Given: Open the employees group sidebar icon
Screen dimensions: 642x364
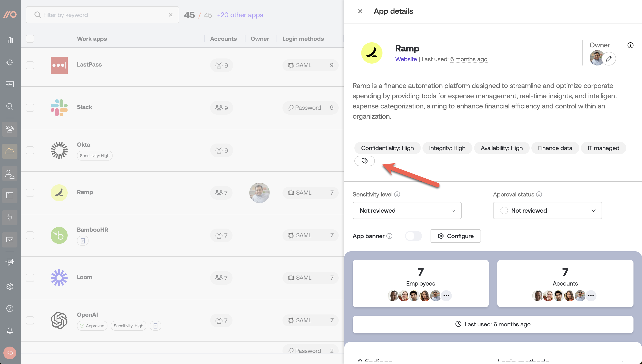Looking at the screenshot, I should tap(10, 129).
